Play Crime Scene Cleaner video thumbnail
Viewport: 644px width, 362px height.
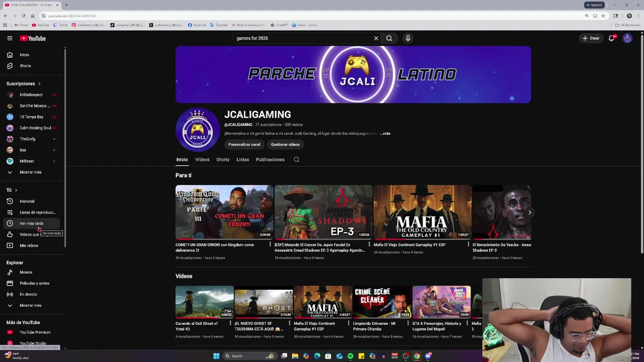[382, 302]
